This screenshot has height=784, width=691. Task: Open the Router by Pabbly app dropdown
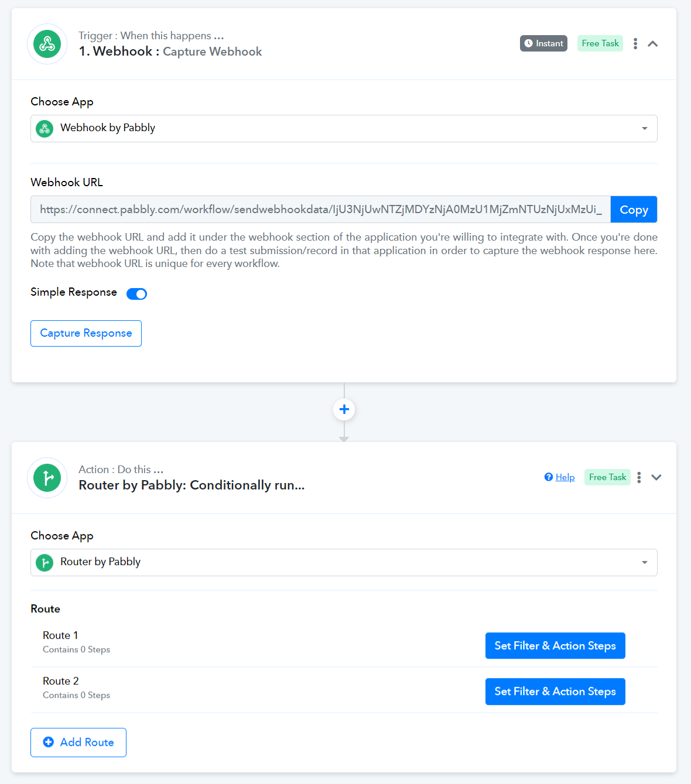pyautogui.click(x=344, y=562)
